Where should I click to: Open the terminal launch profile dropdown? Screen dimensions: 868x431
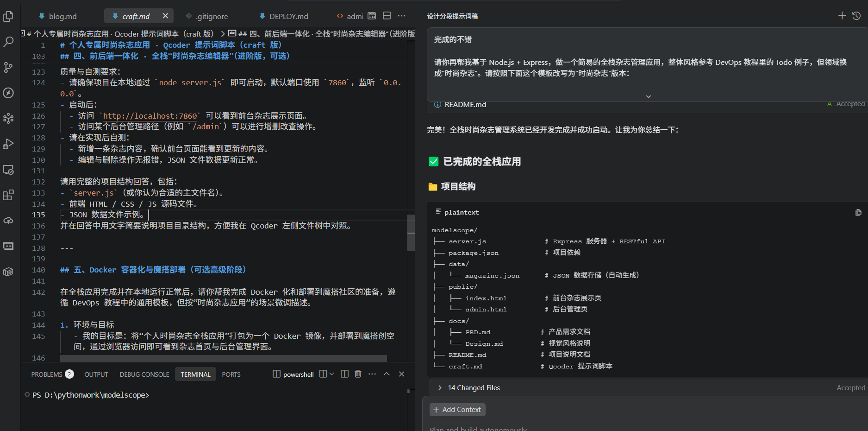(331, 374)
